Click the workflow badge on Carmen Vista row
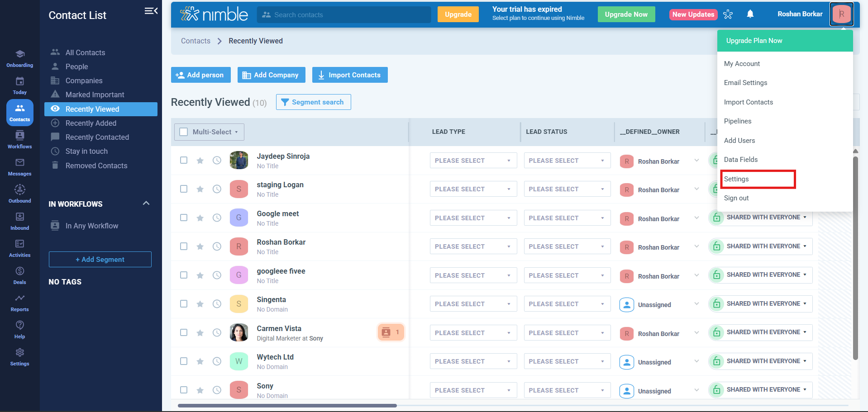The height and width of the screenshot is (412, 868). [x=391, y=332]
